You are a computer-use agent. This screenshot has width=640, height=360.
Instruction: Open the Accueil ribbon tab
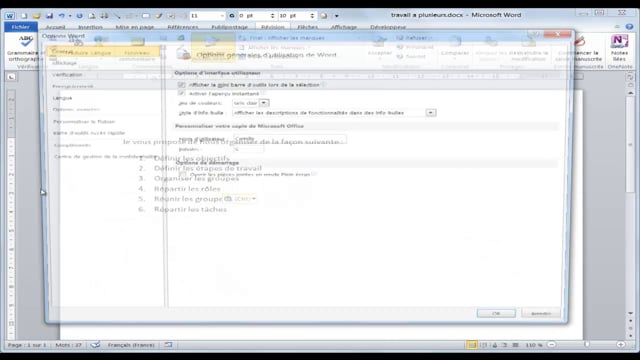[55, 27]
